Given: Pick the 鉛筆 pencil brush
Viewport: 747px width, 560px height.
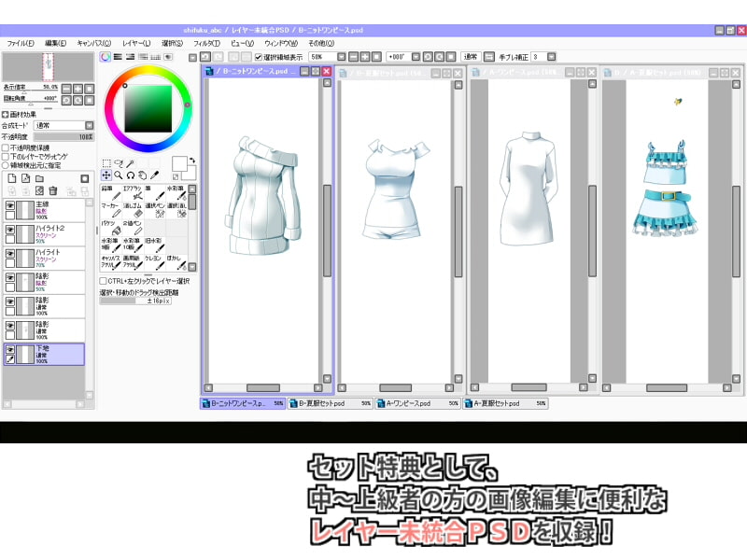Looking at the screenshot, I should 110,193.
